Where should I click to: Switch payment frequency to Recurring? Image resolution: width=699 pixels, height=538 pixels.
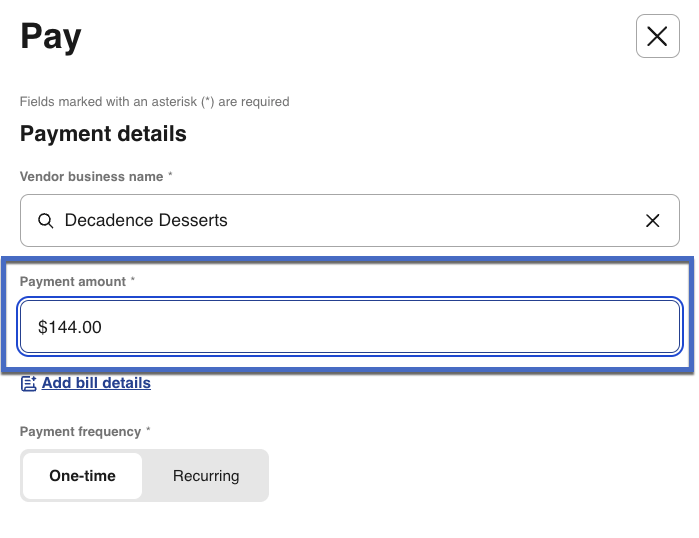(206, 476)
